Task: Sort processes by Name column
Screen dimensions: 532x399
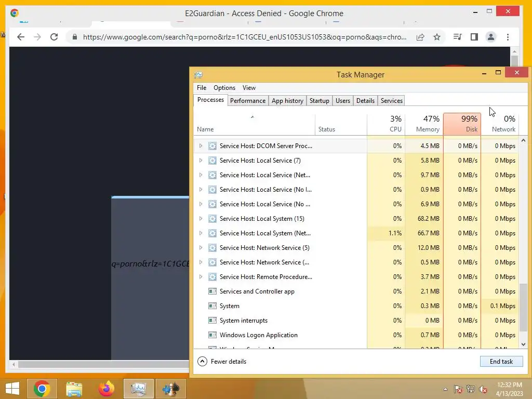Action: [x=255, y=124]
